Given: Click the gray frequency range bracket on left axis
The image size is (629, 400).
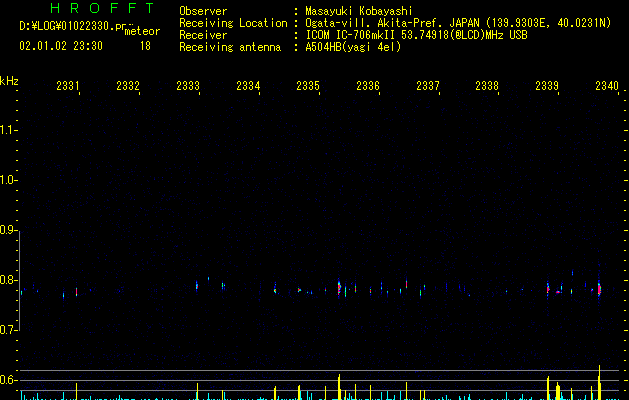Looking at the screenshot, I should (19, 280).
